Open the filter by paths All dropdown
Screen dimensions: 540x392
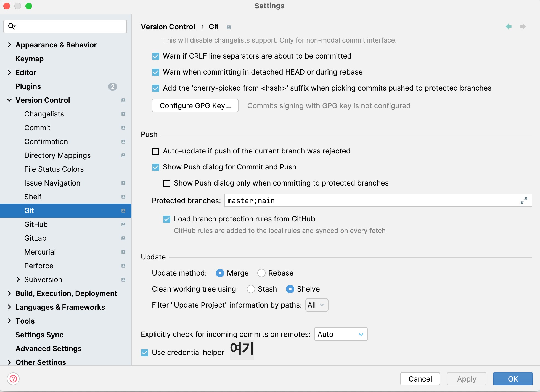(x=317, y=305)
